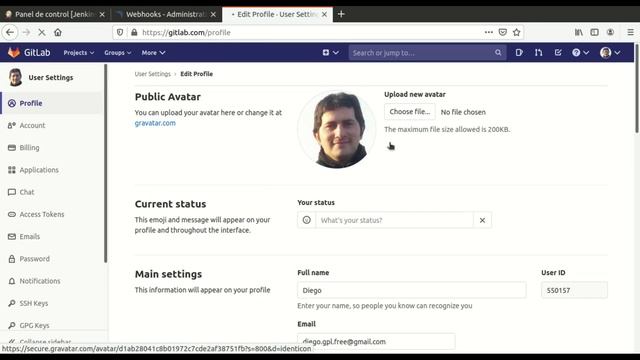
Task: Open the Firefox hamburger menu
Action: coord(631,32)
